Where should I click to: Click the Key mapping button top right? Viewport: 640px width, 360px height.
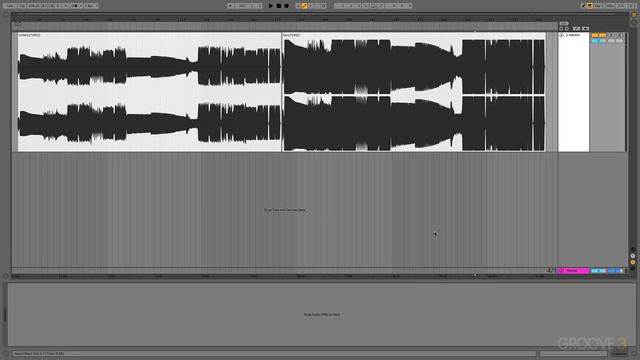tap(597, 6)
